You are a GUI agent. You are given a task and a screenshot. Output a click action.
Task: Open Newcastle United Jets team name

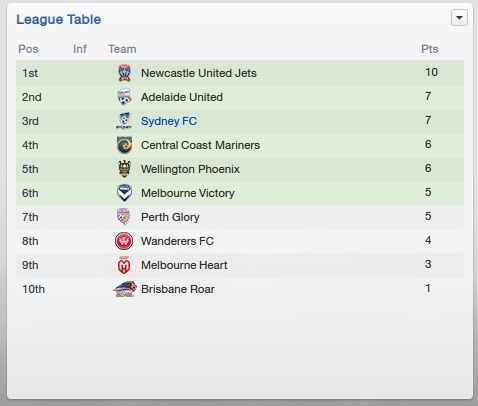tap(199, 73)
